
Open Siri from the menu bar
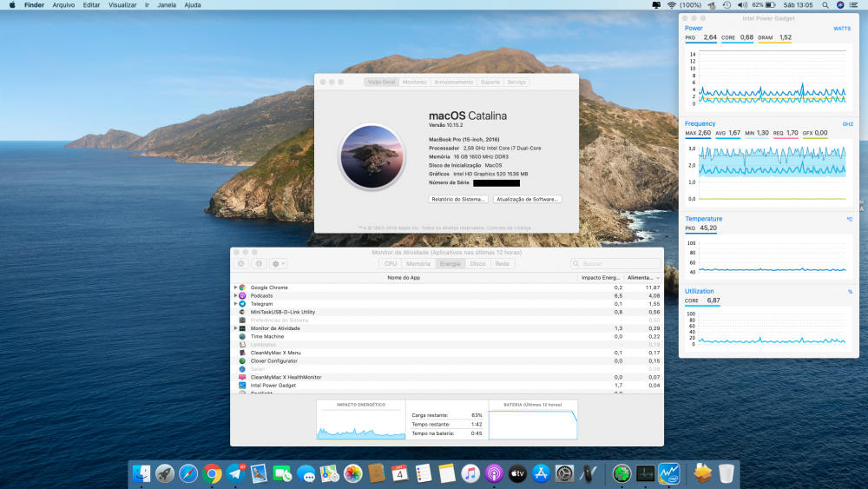tap(839, 5)
